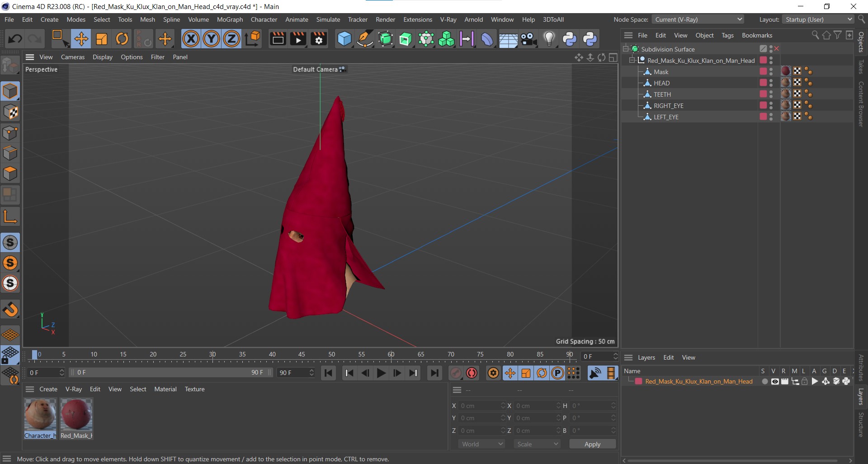The height and width of the screenshot is (464, 868).
Task: Select the TEETH object in hierarchy
Action: click(x=662, y=94)
